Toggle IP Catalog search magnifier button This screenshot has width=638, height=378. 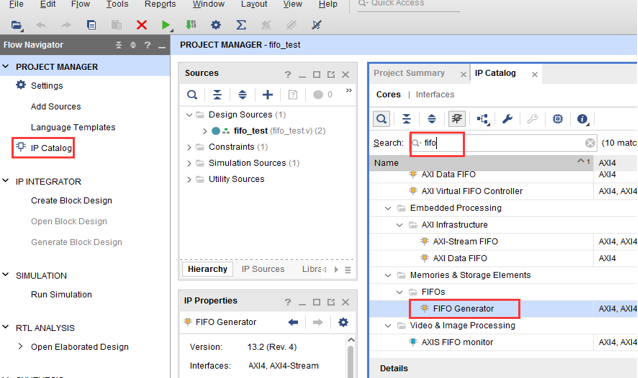(x=381, y=119)
